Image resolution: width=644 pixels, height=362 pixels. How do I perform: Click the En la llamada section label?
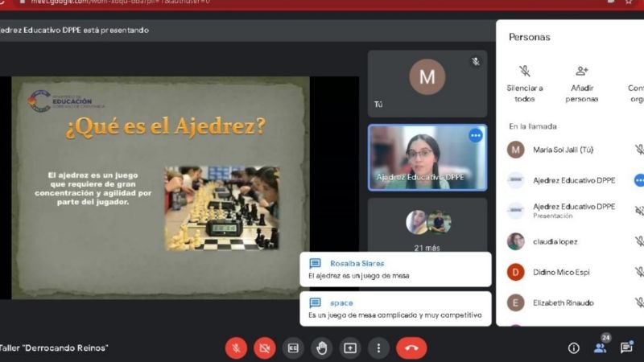point(533,126)
